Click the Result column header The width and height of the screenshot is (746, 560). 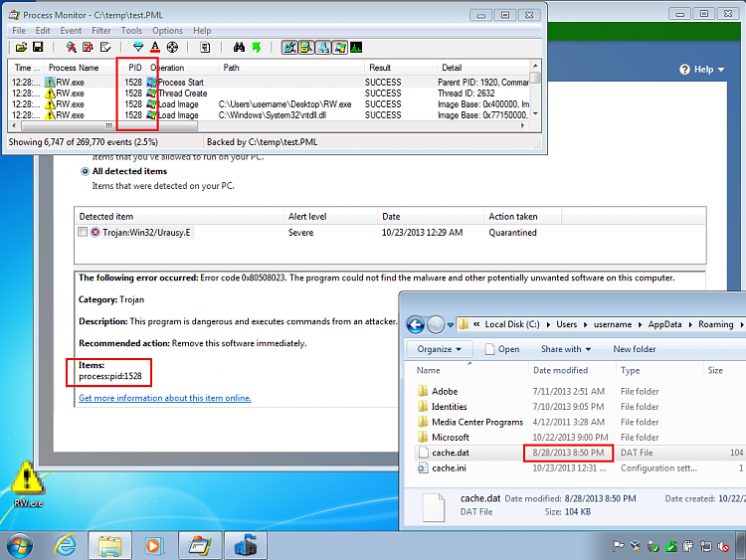tap(400, 68)
